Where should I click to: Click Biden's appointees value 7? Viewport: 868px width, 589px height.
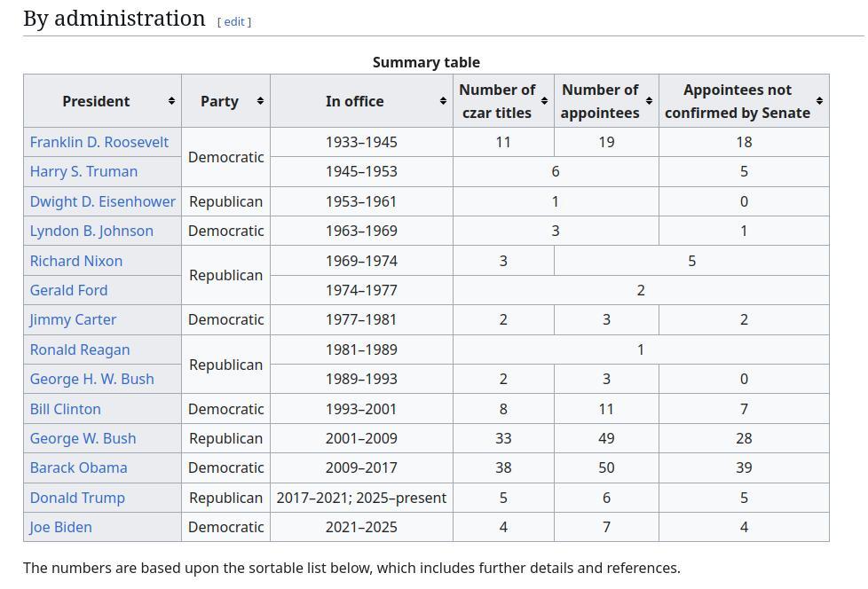click(x=606, y=527)
